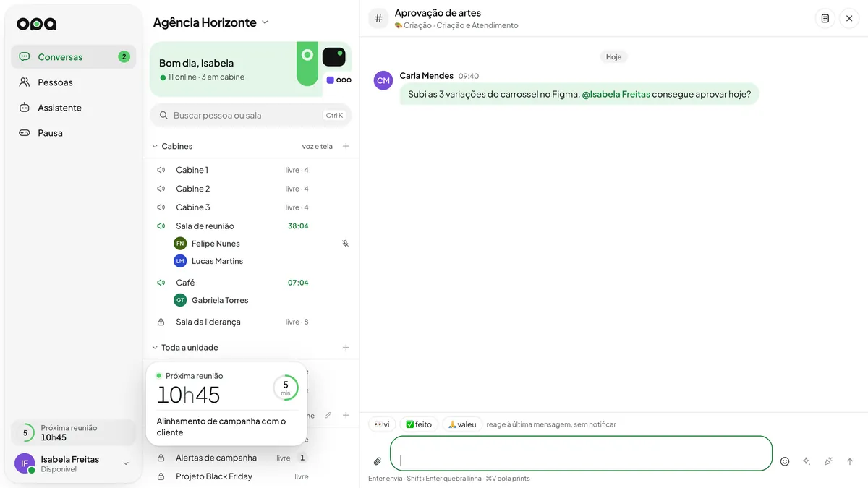Click the Cabine 2 speaker icon
Screen dimensions: 868x488
[161, 189]
